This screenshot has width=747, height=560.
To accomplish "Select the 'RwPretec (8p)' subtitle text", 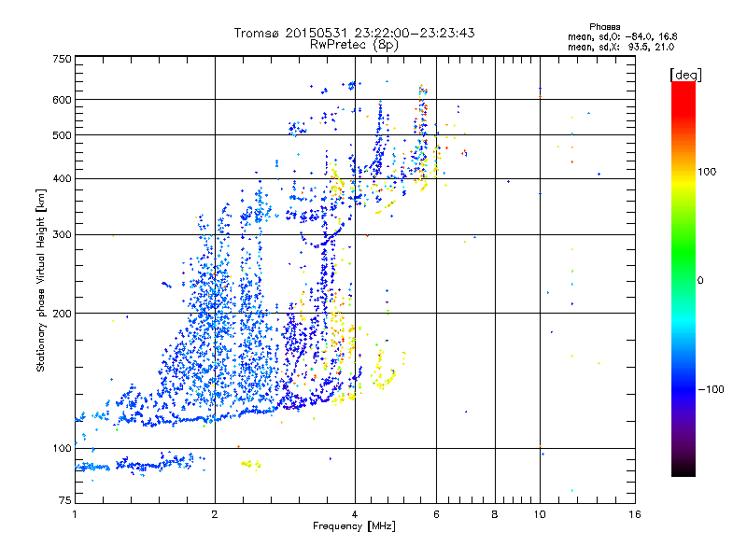I will tap(354, 45).
